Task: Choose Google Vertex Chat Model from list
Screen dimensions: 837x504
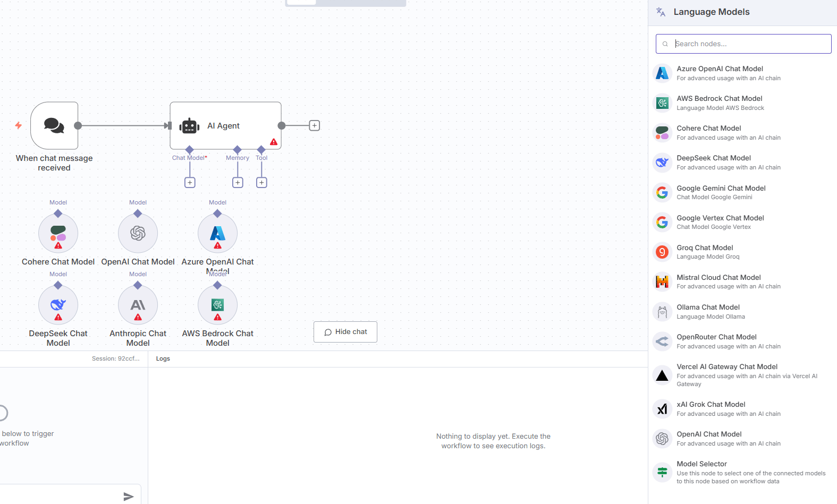Action: coord(742,222)
